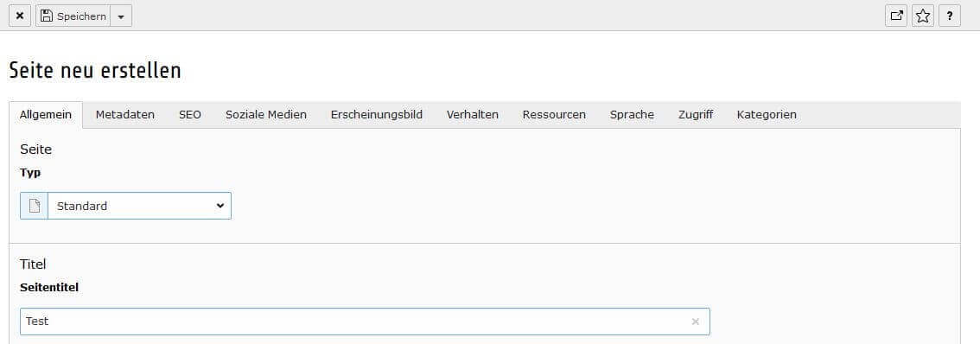Go to the Erscheinungsbild tab
Image resolution: width=980 pixels, height=344 pixels.
[377, 115]
